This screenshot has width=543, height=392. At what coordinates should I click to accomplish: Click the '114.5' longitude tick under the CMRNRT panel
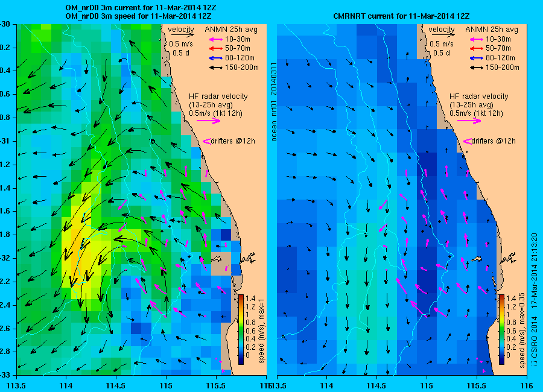(376, 386)
